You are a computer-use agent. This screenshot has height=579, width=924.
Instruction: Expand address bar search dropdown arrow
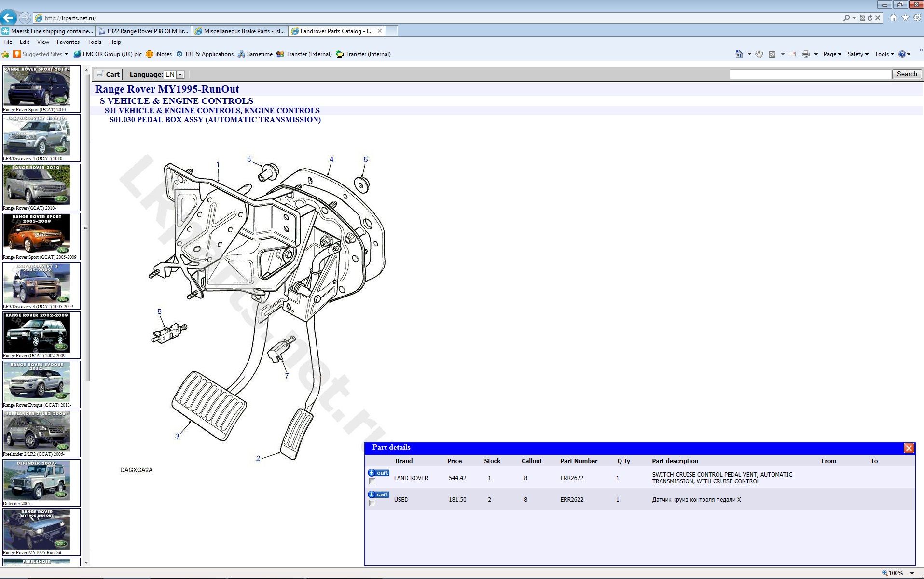tap(854, 18)
